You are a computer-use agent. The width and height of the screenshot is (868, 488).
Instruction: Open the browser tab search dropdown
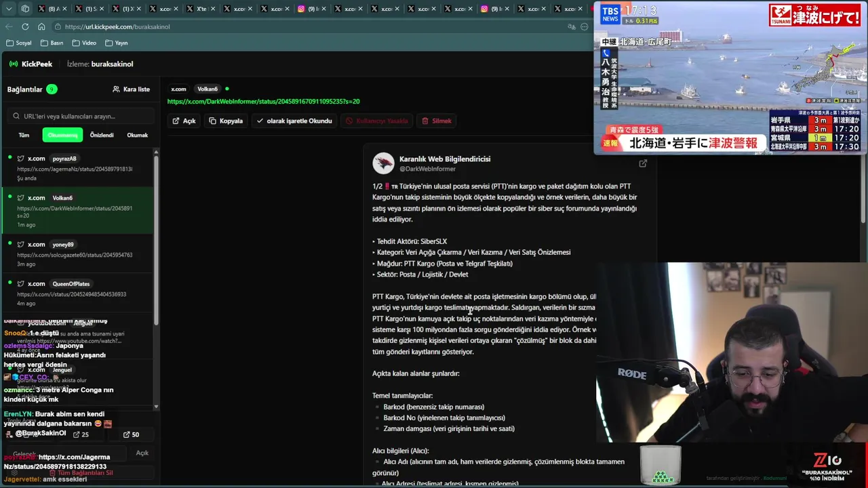click(8, 9)
